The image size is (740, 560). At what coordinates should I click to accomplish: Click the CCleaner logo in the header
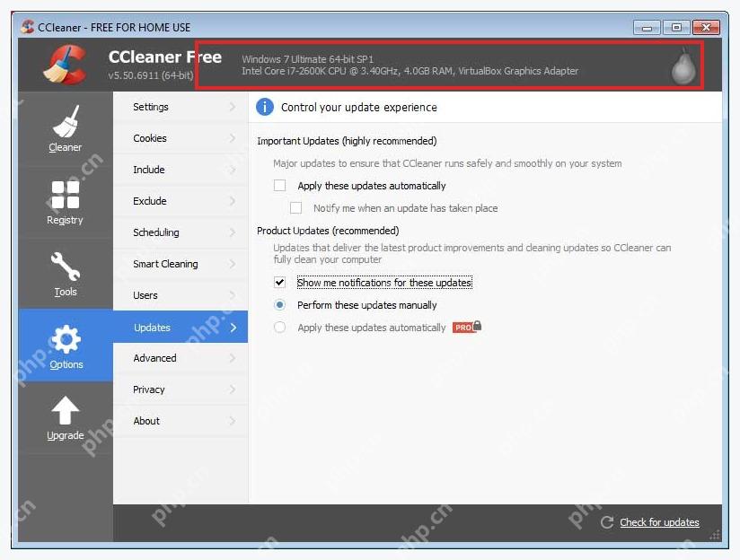(66, 66)
